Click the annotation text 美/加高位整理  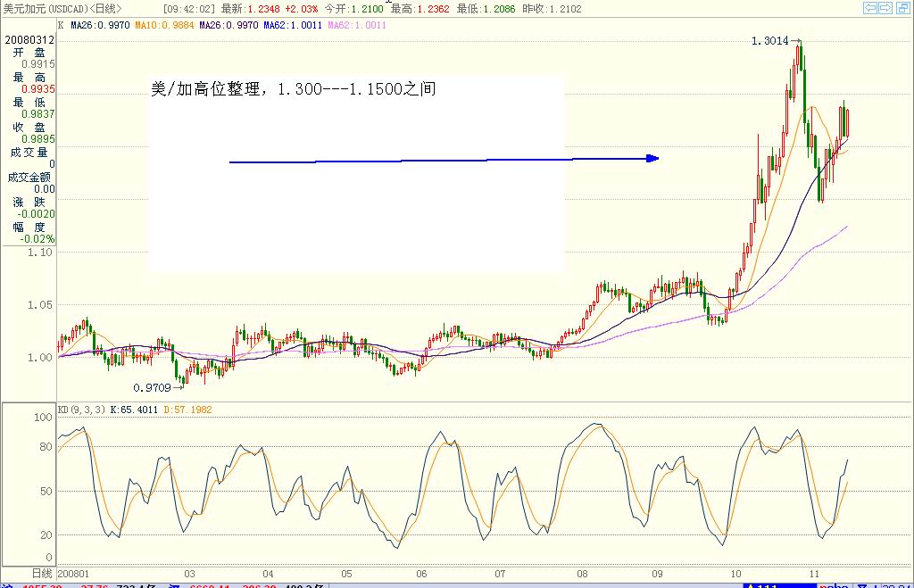tap(204, 88)
